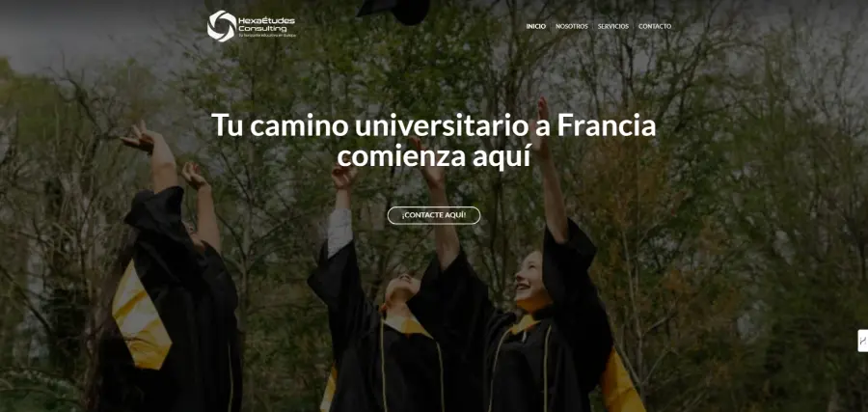Click the HexaÉtudes hexagonal swirl logo icon
This screenshot has width=868, height=412.
[222, 25]
